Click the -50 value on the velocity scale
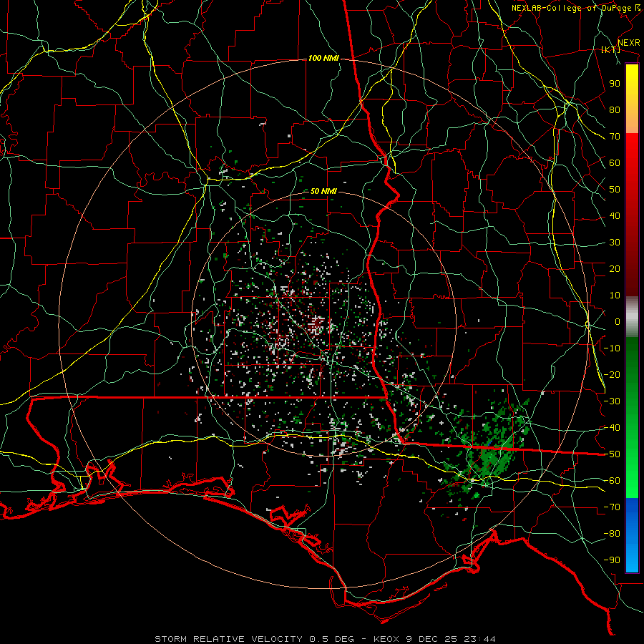Image resolution: width=644 pixels, height=644 pixels. tap(612, 454)
